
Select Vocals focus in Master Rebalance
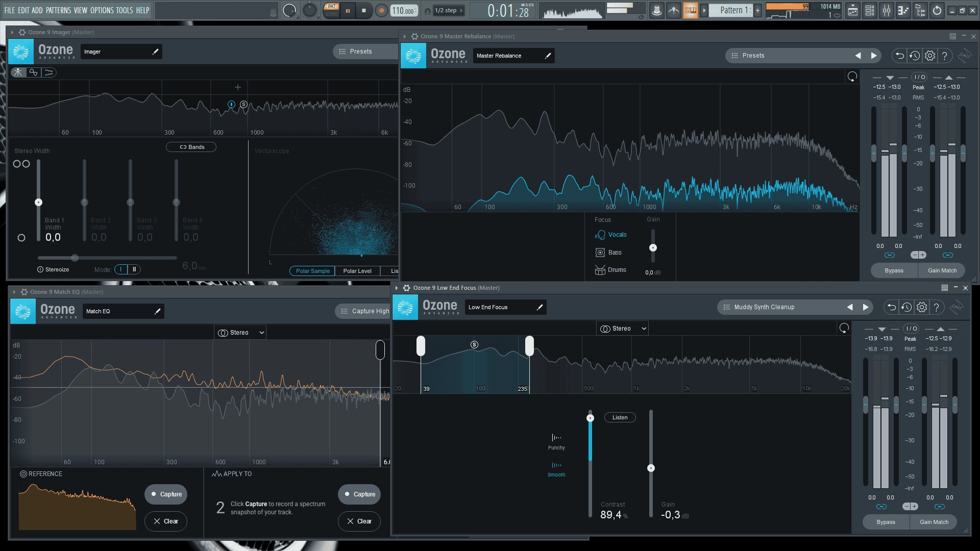[611, 235]
